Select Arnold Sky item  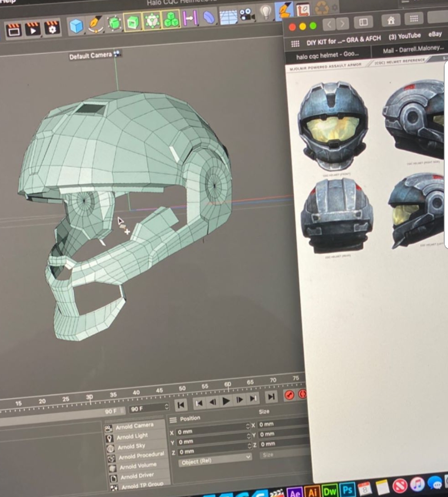(131, 447)
